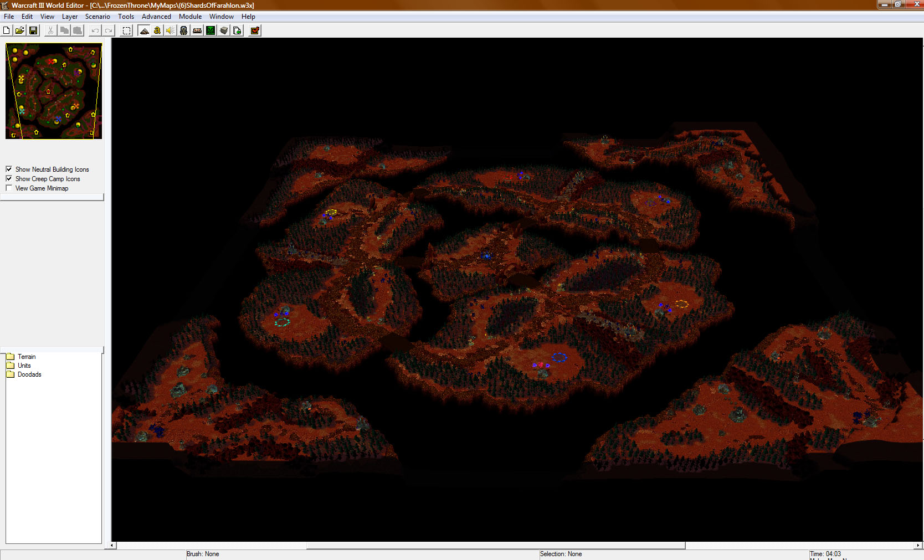Open the Tools menu
Screen dimensions: 924x560
pyautogui.click(x=126, y=17)
